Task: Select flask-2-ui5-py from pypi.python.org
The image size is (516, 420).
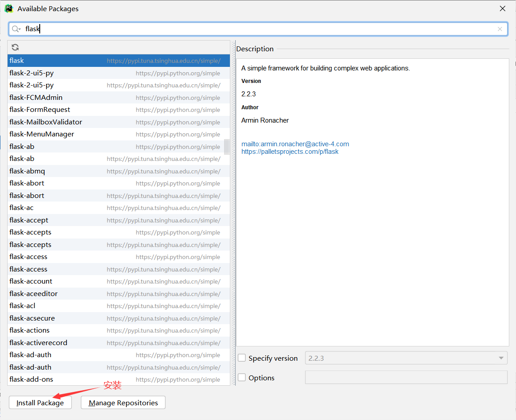Action: click(x=118, y=73)
